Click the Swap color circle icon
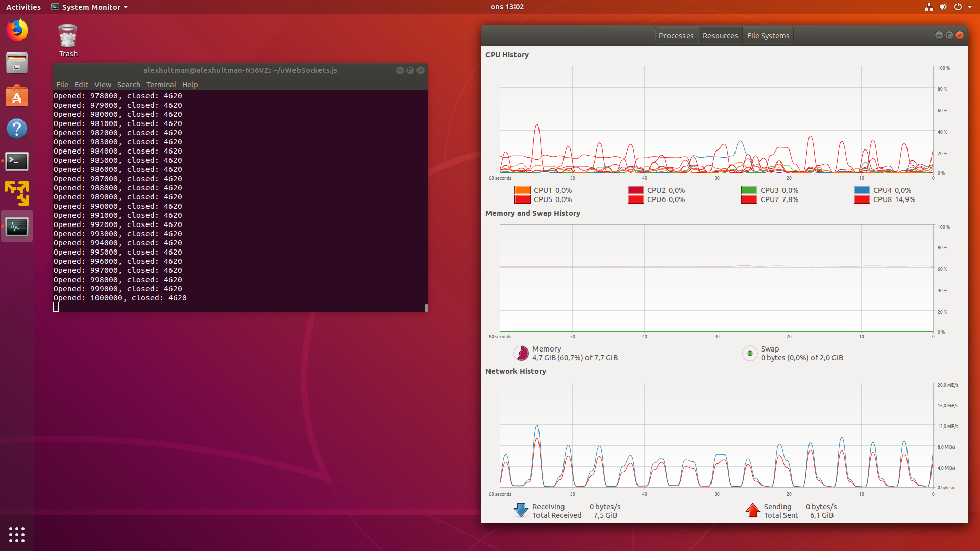Image resolution: width=980 pixels, height=551 pixels. pyautogui.click(x=749, y=353)
